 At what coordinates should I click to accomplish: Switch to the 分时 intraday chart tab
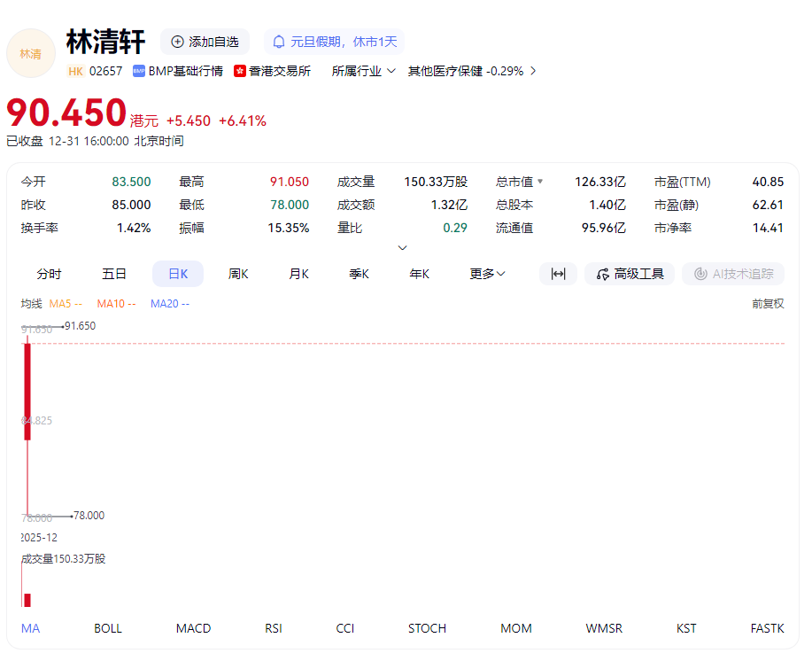[49, 274]
